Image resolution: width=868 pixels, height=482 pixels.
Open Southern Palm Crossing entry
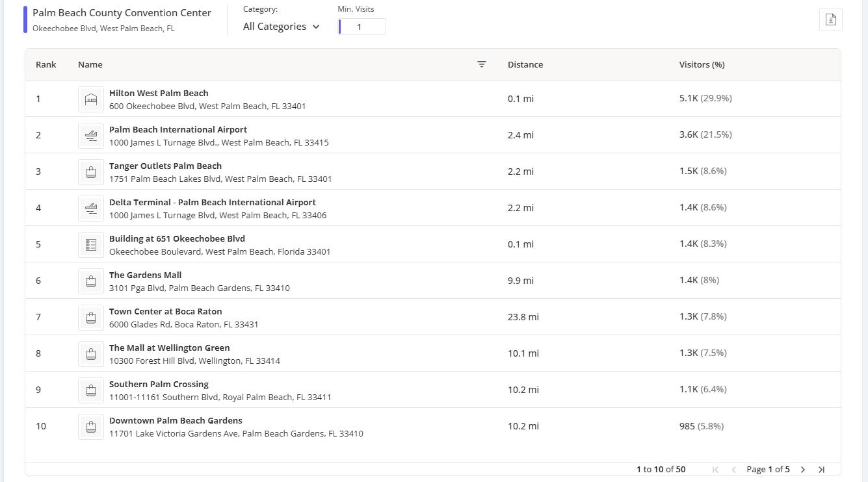point(159,385)
